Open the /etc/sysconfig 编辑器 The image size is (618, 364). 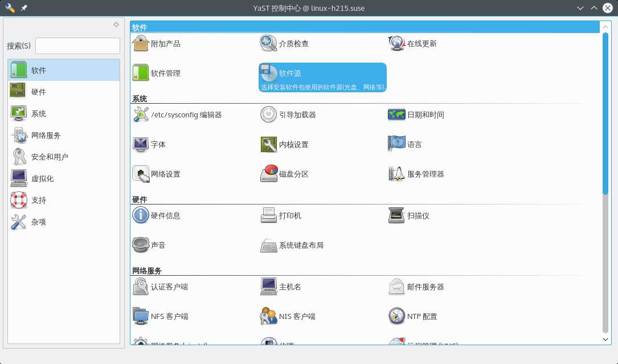[177, 114]
